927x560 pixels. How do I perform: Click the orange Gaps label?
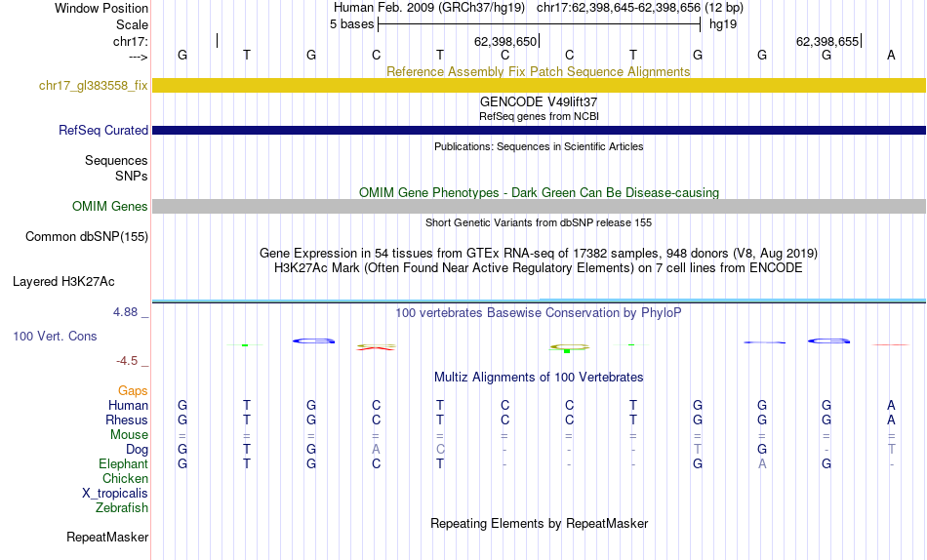[x=133, y=391]
